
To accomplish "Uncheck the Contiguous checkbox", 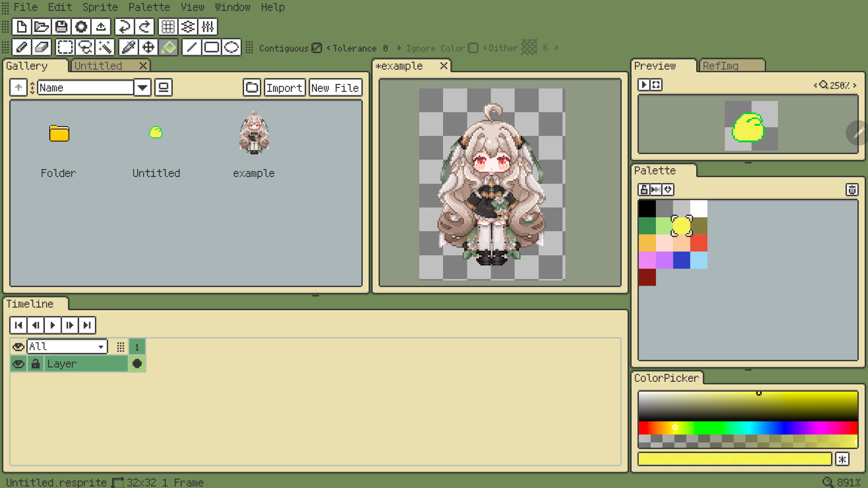I will pos(316,48).
